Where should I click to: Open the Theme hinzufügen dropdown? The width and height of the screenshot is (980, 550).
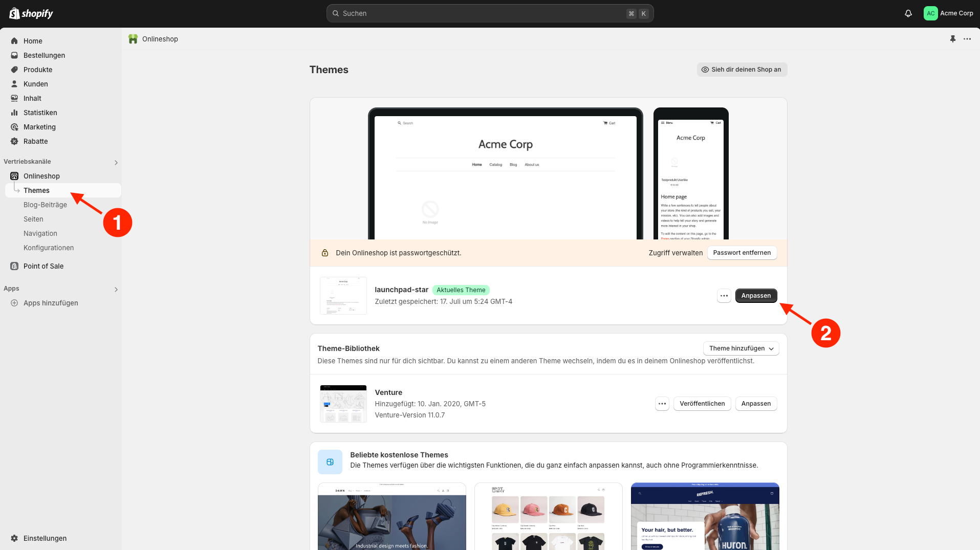click(741, 348)
